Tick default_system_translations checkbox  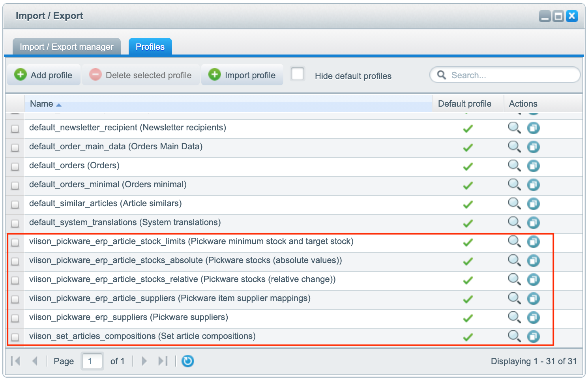click(x=15, y=224)
